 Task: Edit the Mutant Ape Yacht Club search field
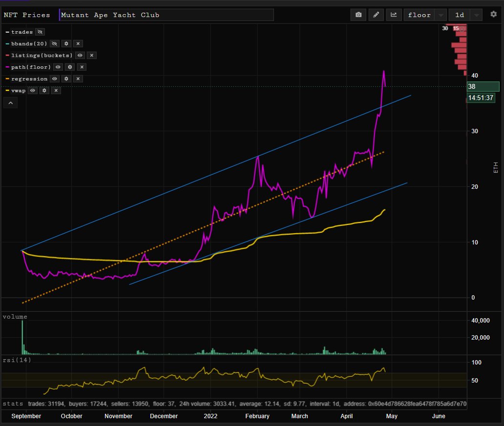(x=167, y=15)
